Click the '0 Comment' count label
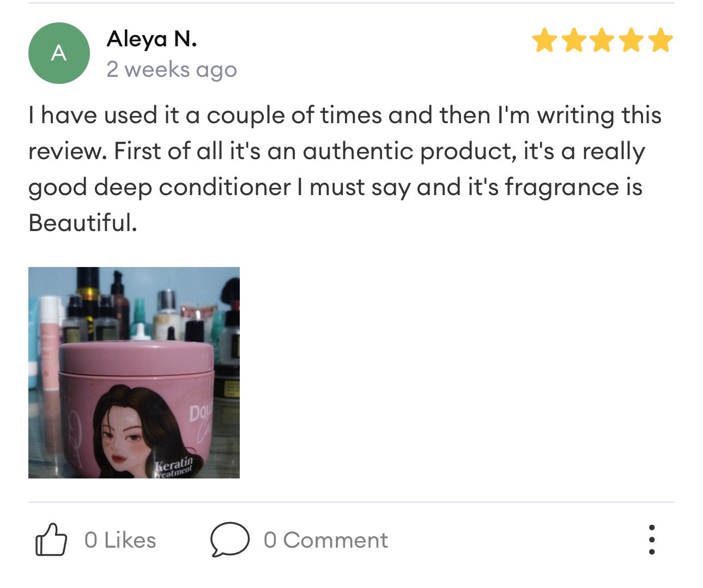This screenshot has width=703, height=588. [x=326, y=540]
